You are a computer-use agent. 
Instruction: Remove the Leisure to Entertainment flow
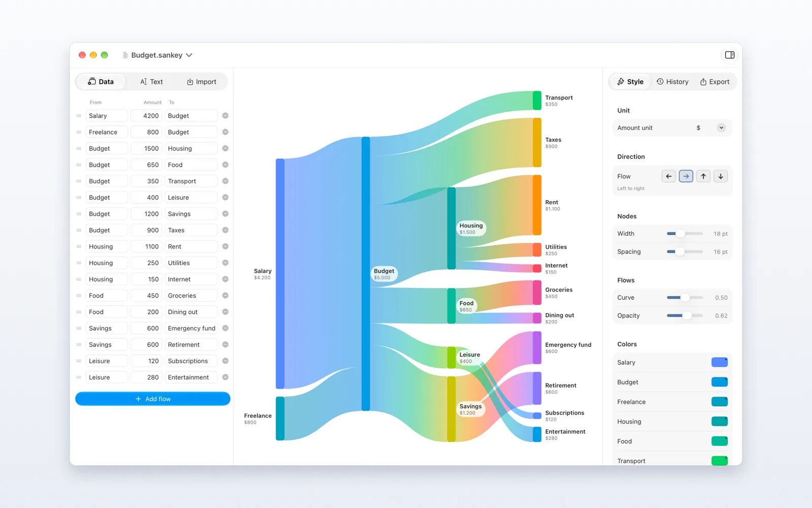click(225, 377)
